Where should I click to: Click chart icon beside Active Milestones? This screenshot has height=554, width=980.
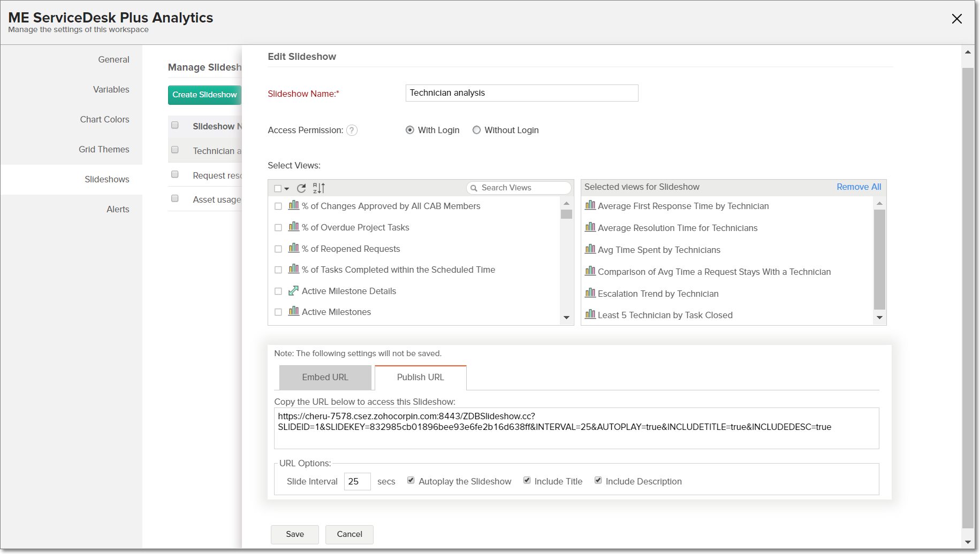[x=293, y=311]
